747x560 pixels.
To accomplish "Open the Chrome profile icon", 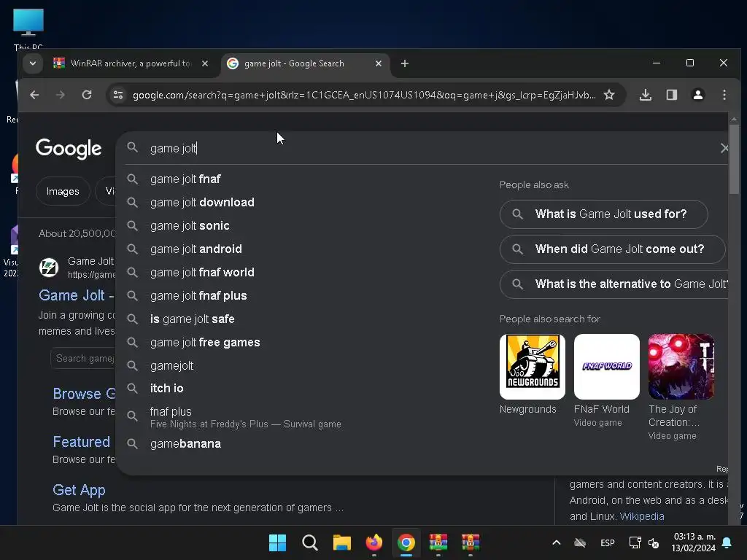I will point(698,95).
